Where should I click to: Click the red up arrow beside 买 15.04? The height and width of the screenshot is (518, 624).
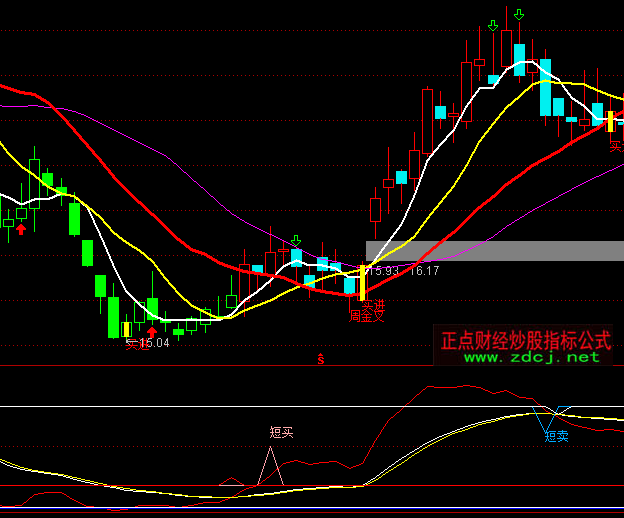[x=151, y=331]
